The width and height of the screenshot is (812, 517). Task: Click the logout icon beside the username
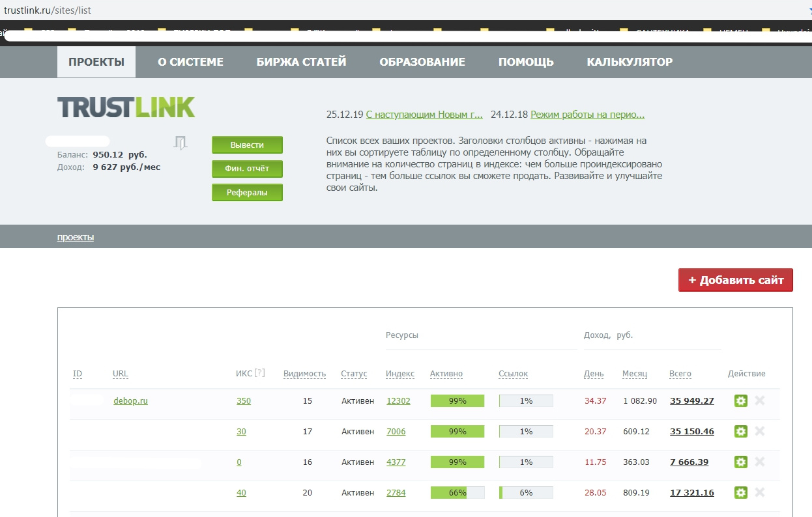pyautogui.click(x=181, y=143)
